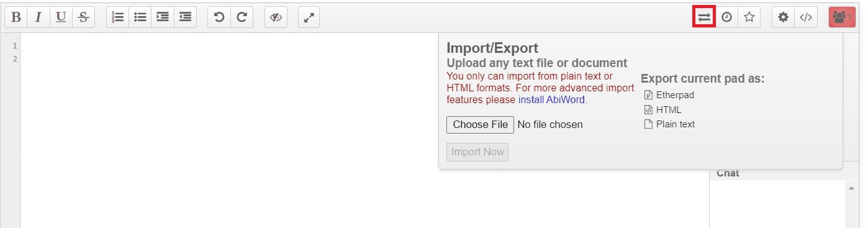The width and height of the screenshot is (868, 228).
Task: Outdent the current line
Action: click(185, 17)
